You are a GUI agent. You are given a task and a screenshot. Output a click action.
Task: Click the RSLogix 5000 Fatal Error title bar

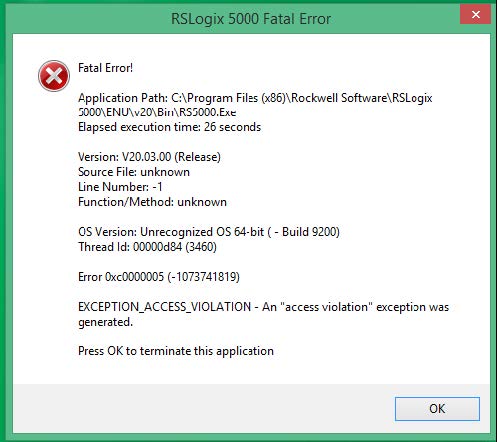(x=251, y=19)
